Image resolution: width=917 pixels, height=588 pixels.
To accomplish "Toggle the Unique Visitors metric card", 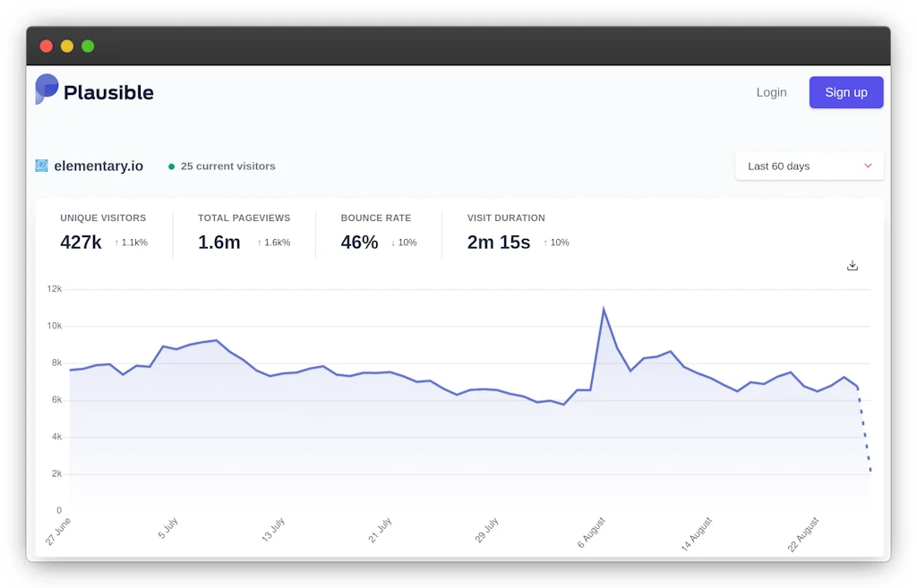I will (104, 231).
